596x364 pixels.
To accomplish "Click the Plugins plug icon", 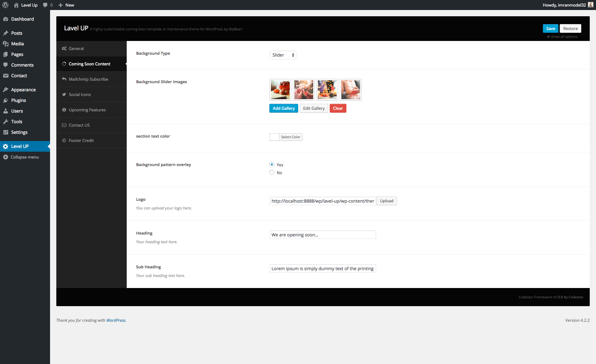I will (6, 100).
